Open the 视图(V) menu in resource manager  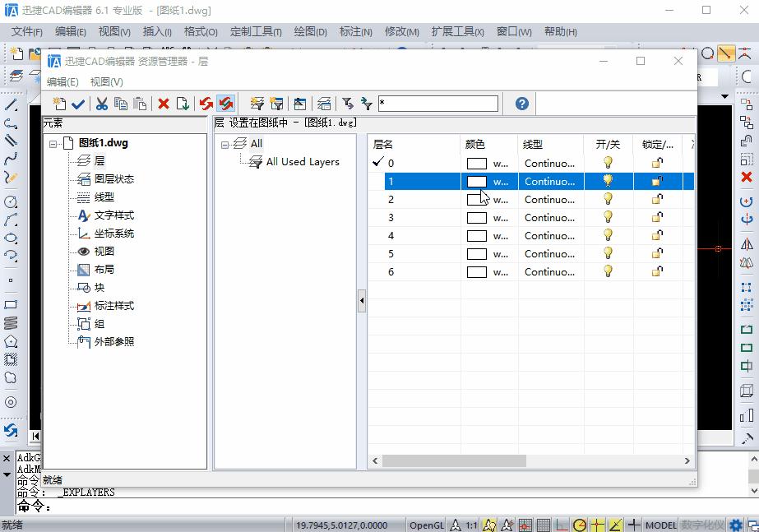[106, 82]
